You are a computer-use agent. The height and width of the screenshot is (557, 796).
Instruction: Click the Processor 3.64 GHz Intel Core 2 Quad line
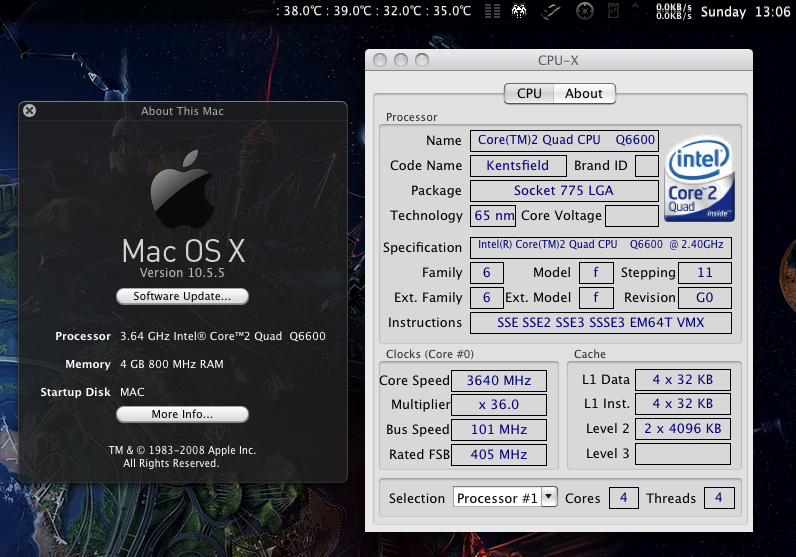point(190,336)
